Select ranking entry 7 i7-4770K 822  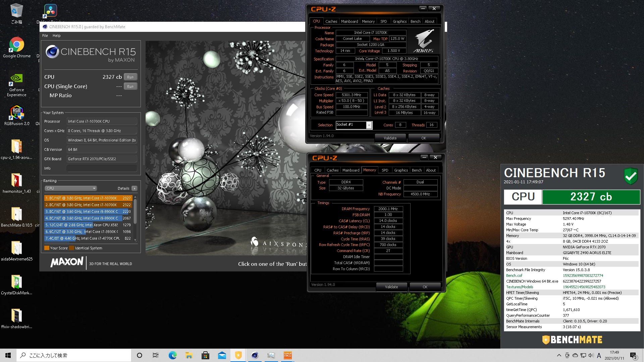(x=88, y=238)
